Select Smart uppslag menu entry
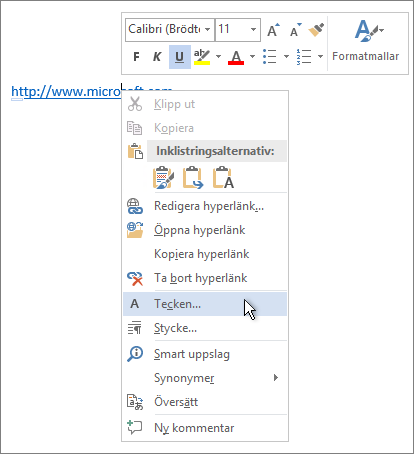 click(204, 354)
